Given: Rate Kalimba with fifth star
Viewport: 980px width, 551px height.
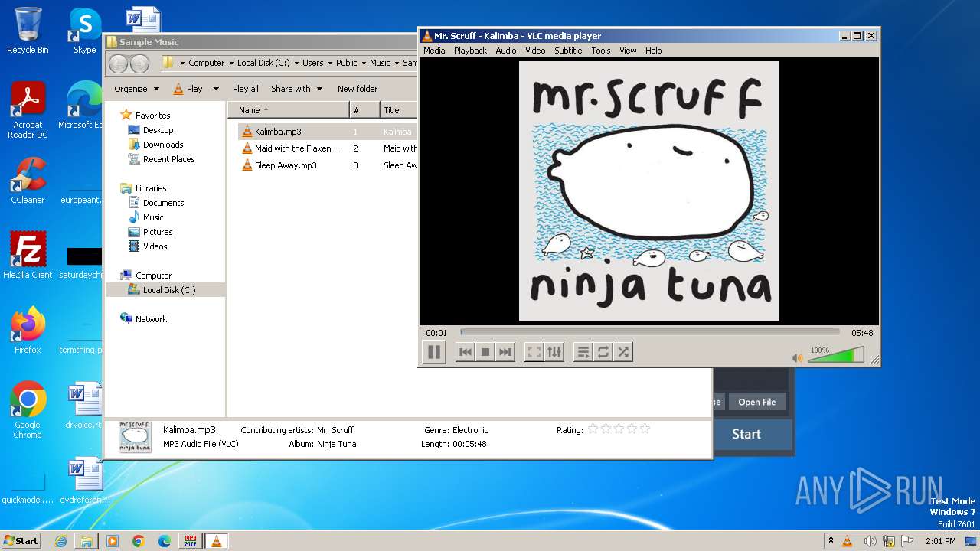Looking at the screenshot, I should 645,429.
